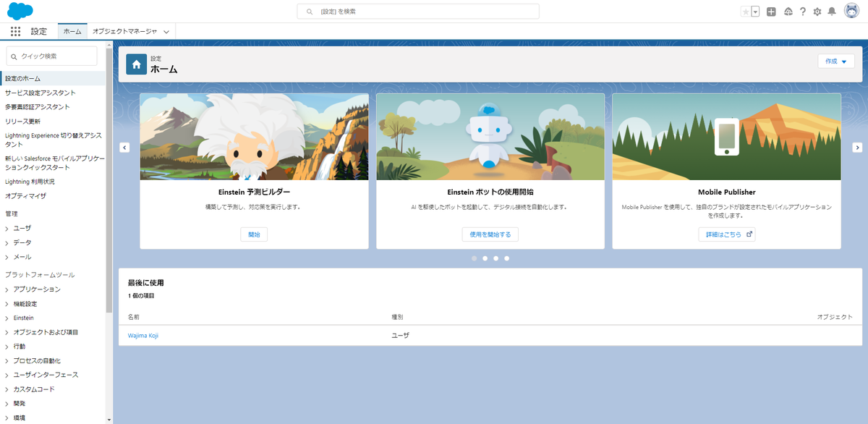
Task: Select the second carousel page dot
Action: click(x=485, y=258)
